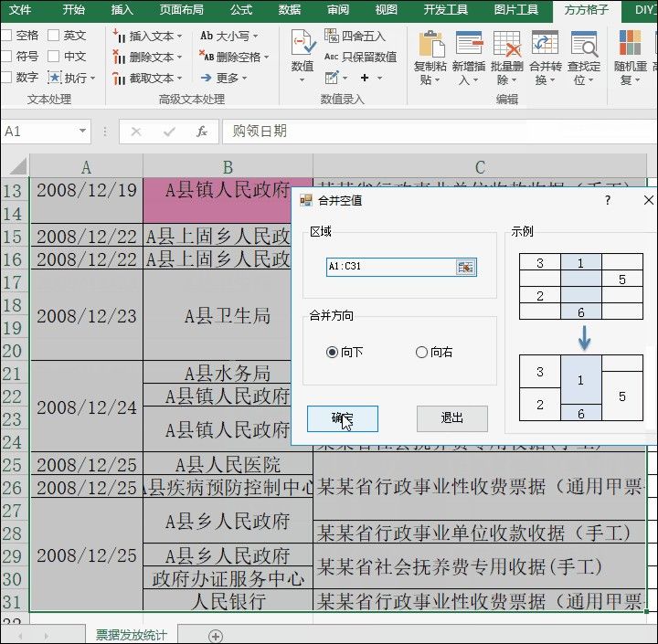Click the 查找定位 find locate icon
This screenshot has height=644, width=658.
click(x=584, y=44)
